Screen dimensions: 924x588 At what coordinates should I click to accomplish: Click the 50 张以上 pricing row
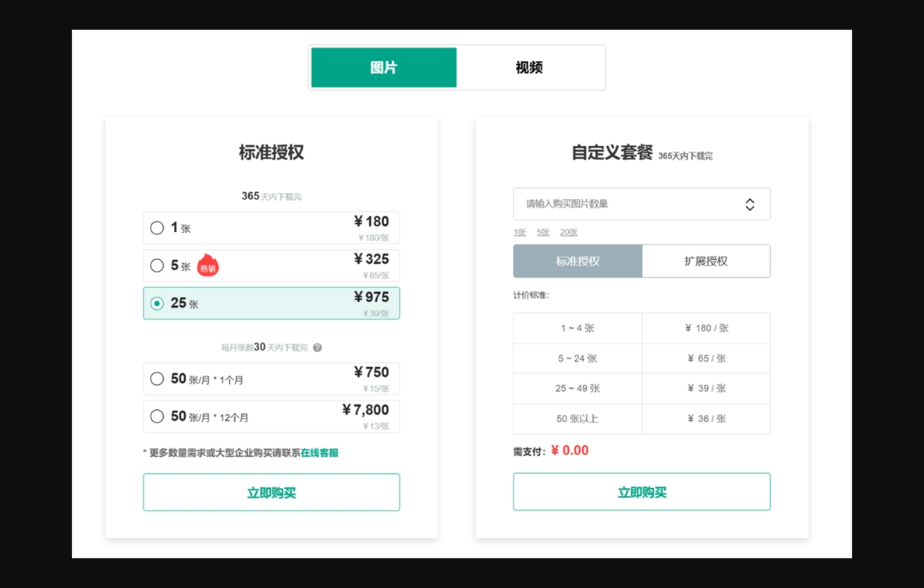[577, 419]
